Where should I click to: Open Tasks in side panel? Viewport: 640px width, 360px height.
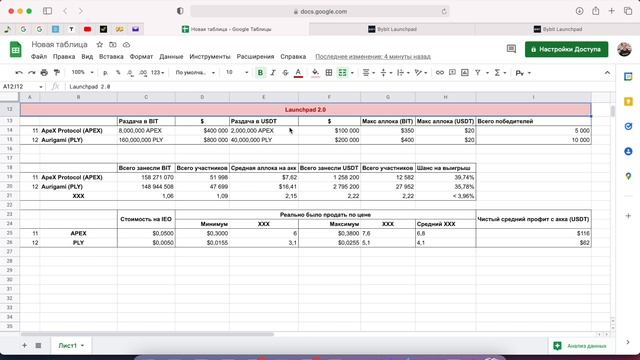pyautogui.click(x=628, y=127)
